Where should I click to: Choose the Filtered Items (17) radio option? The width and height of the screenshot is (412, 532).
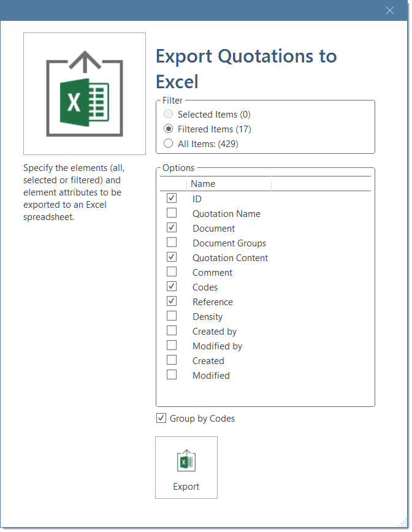[x=168, y=129]
